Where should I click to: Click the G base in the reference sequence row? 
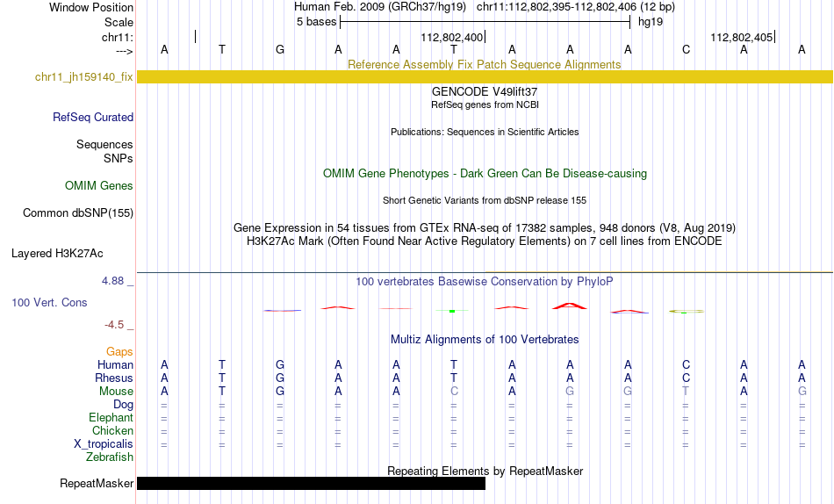280,49
